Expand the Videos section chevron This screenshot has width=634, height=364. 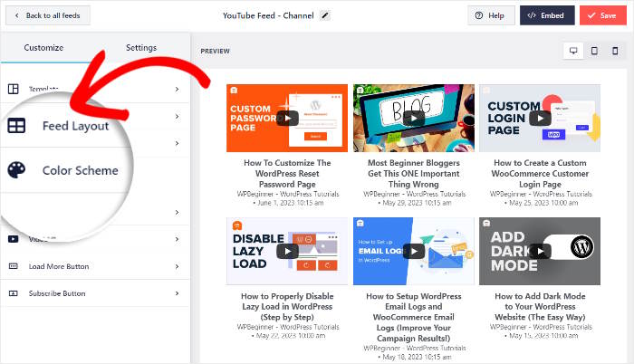[178, 239]
